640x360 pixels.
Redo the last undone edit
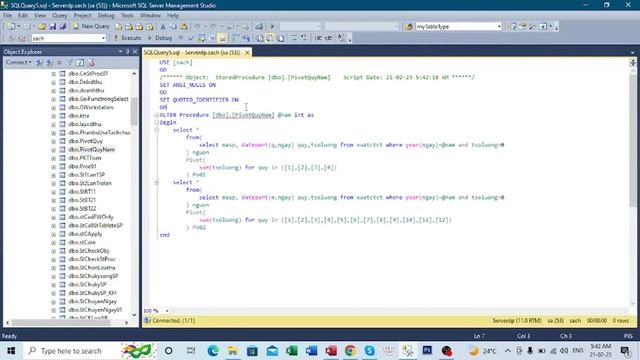pyautogui.click(x=213, y=27)
